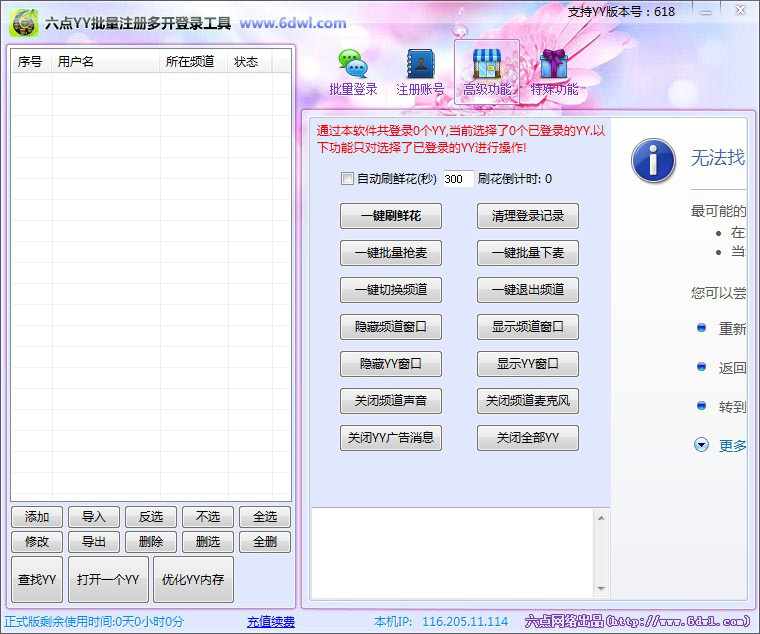
Task: Click the 一键批量下麦 button
Action: (528, 253)
